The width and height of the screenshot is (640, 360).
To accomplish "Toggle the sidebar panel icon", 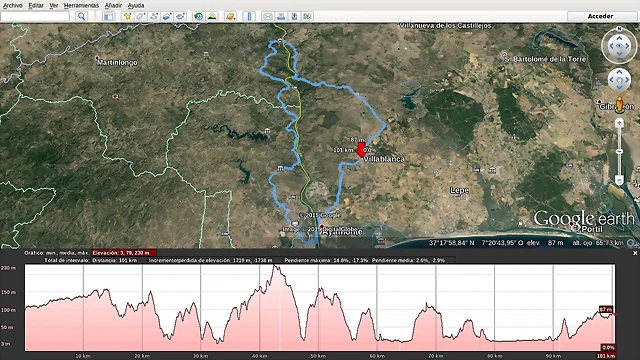I will [x=109, y=16].
